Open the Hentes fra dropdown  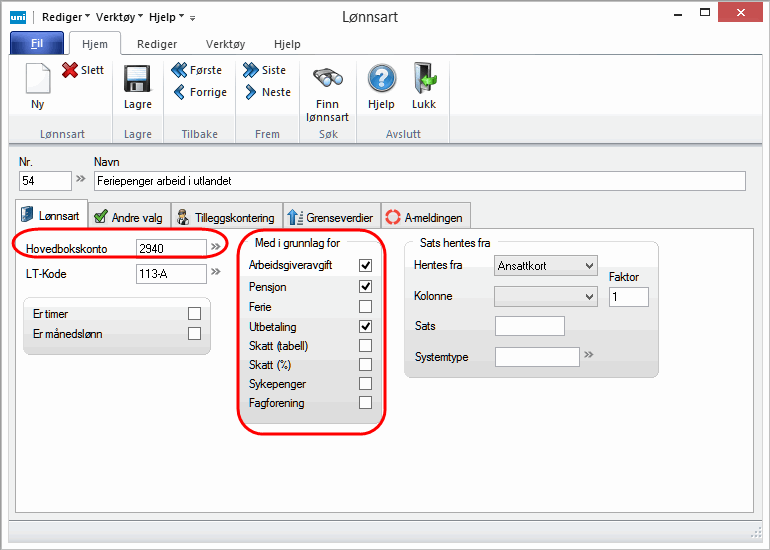point(546,266)
